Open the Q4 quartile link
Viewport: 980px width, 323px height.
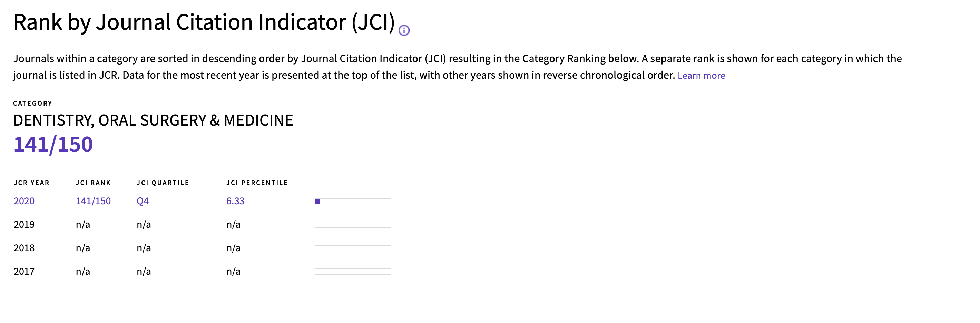coord(143,201)
